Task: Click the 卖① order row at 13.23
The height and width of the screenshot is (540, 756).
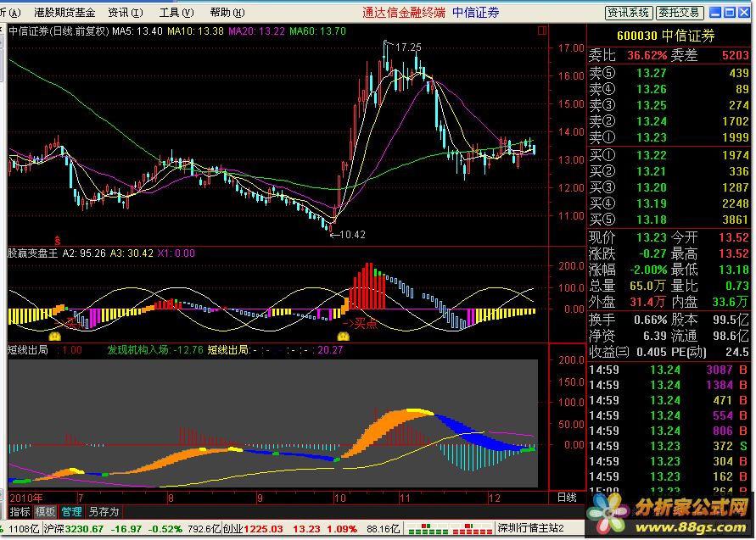Action: (x=669, y=138)
